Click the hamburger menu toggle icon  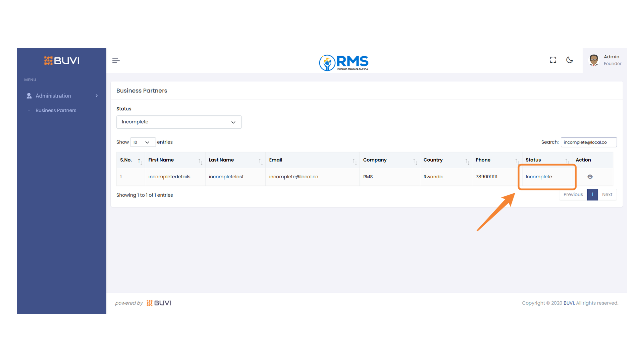[x=116, y=60]
